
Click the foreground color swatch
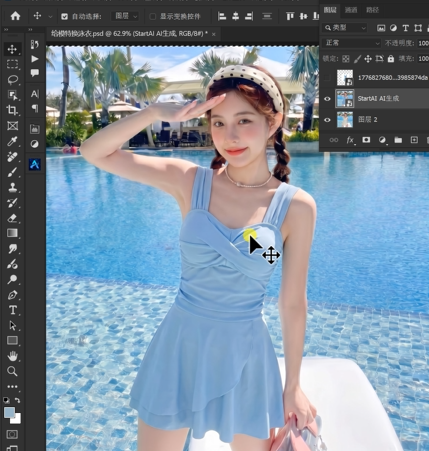[9, 413]
